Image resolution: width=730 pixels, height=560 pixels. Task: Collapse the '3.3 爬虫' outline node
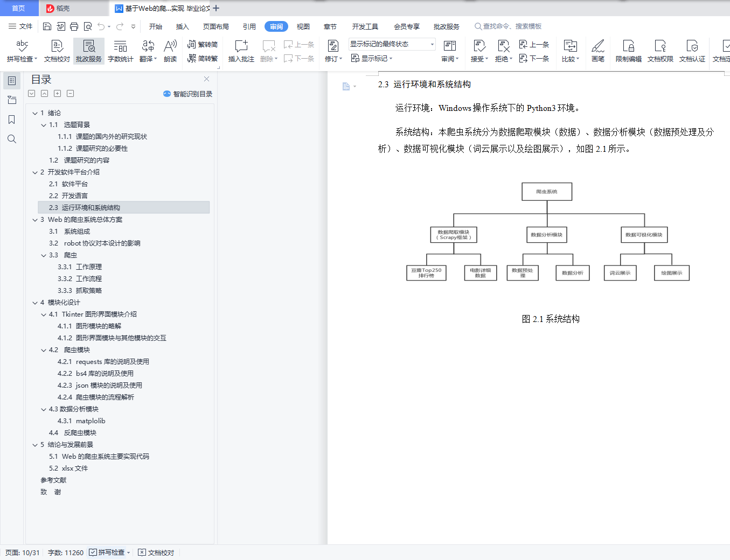click(x=44, y=255)
